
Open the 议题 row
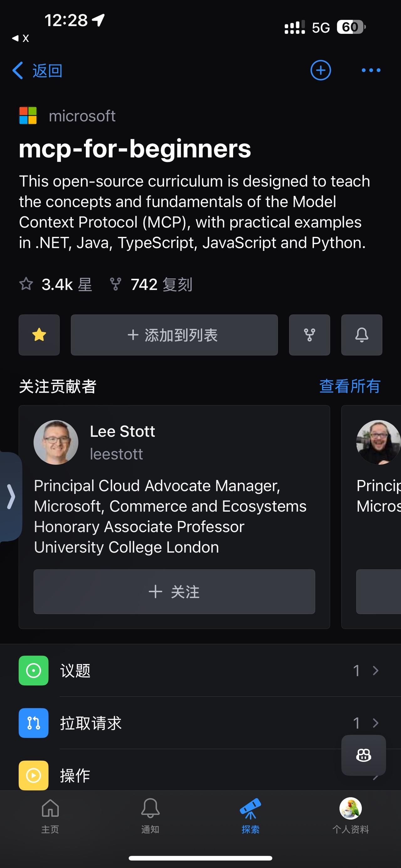pyautogui.click(x=200, y=671)
